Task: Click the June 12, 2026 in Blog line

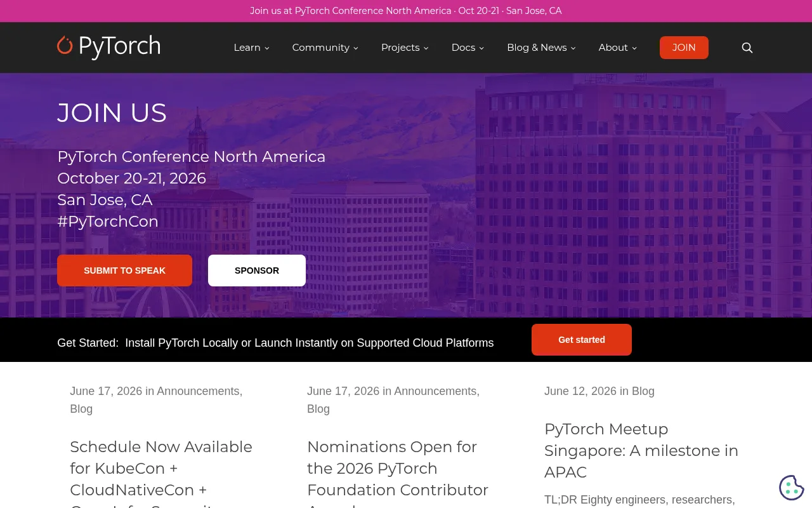Action: [599, 391]
